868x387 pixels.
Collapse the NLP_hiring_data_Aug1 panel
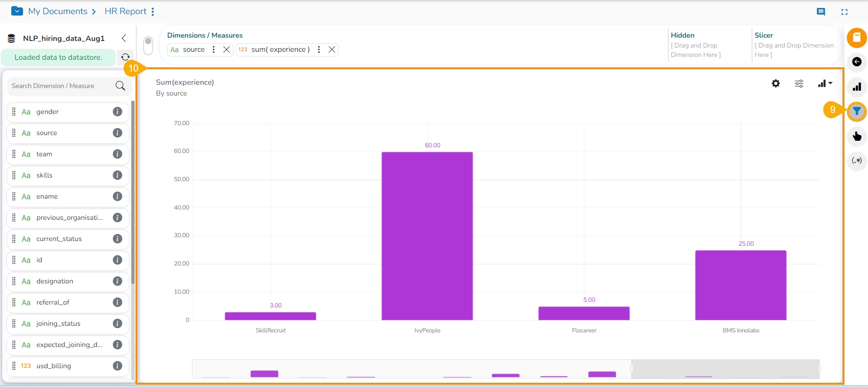[124, 38]
